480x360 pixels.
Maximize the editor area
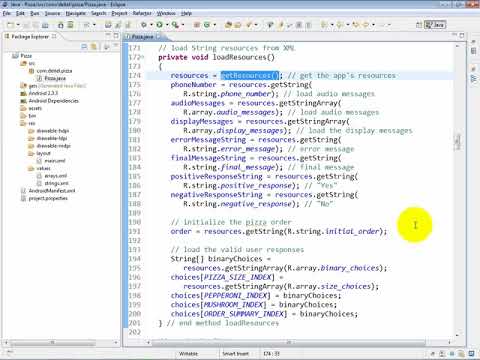coord(462,35)
